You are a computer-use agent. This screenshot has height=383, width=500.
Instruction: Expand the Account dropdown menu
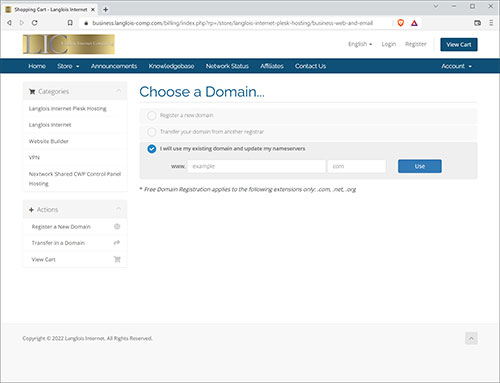point(456,66)
